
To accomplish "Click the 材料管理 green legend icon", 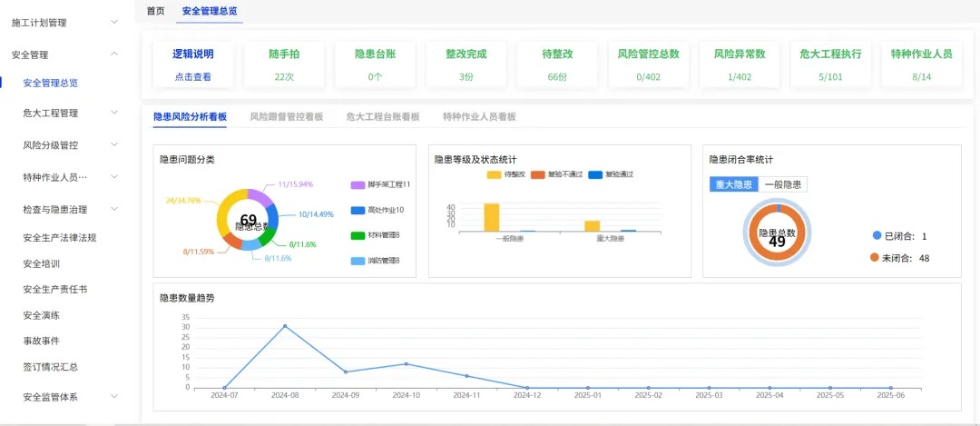I will (358, 235).
